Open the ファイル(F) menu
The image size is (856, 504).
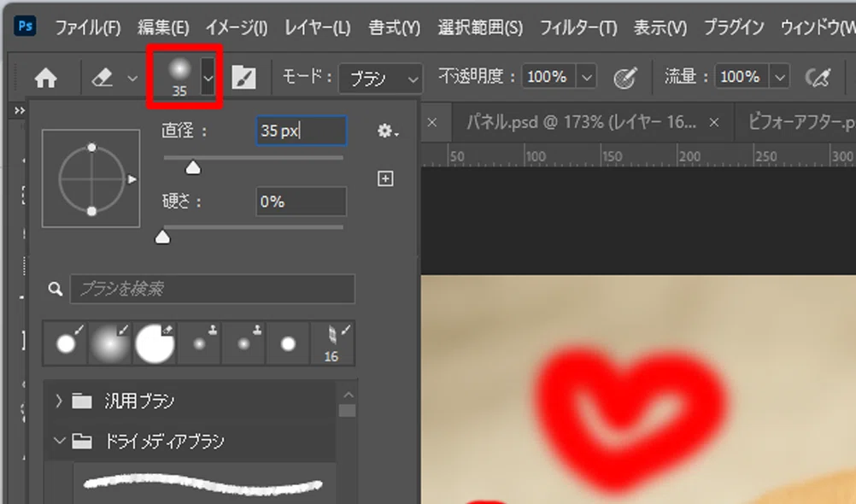pos(88,27)
